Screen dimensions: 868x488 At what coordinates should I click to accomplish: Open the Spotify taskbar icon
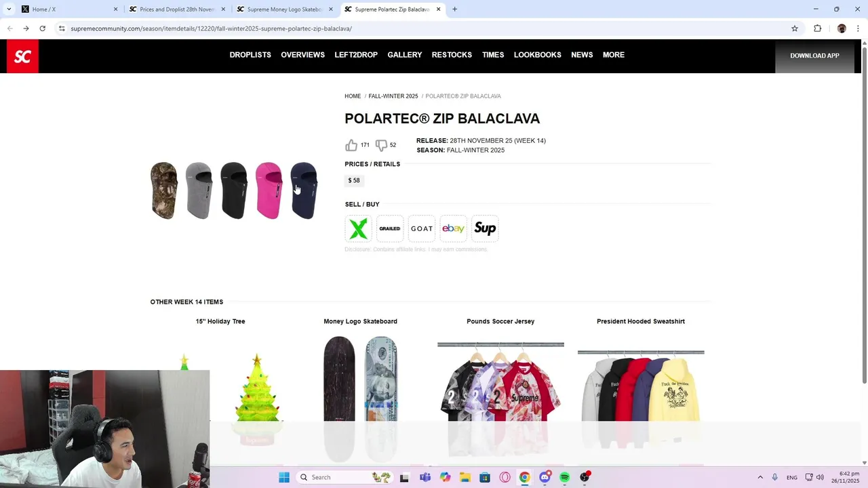(564, 477)
